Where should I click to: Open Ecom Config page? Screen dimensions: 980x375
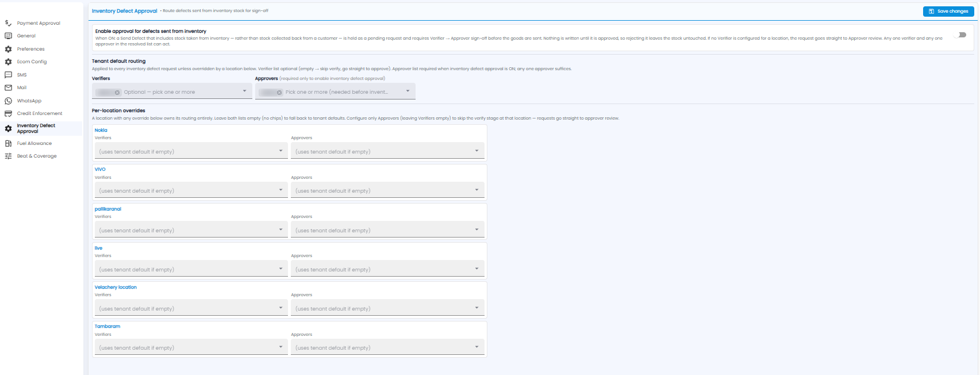[x=32, y=62]
